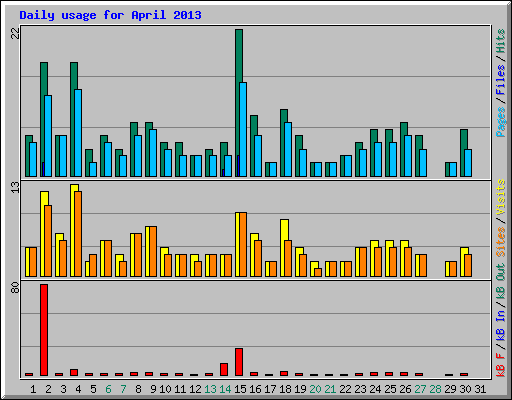Click the tall red kB bar for day 2
The width and height of the screenshot is (512, 400).
pos(44,330)
